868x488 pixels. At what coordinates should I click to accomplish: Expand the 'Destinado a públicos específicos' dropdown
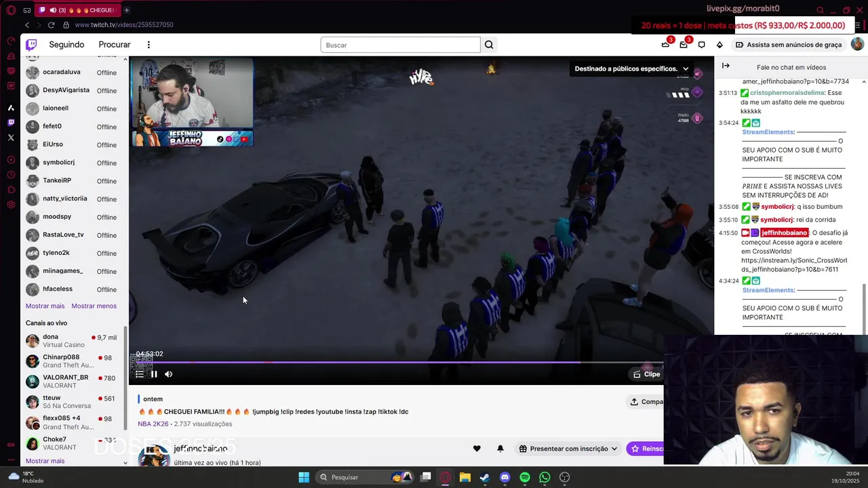click(631, 68)
